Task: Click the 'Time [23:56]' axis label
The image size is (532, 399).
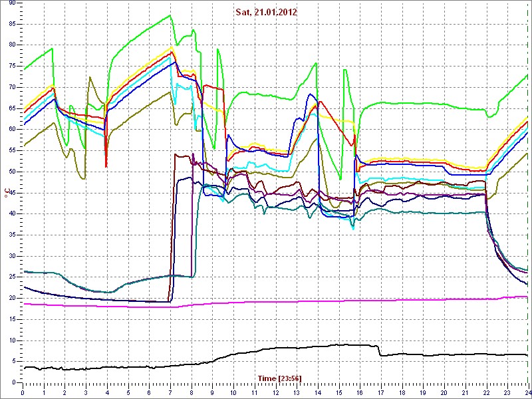Action: [x=280, y=378]
